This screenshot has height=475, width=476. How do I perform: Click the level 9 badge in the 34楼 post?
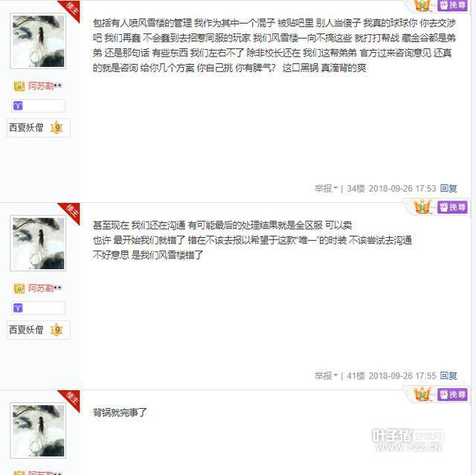(57, 128)
